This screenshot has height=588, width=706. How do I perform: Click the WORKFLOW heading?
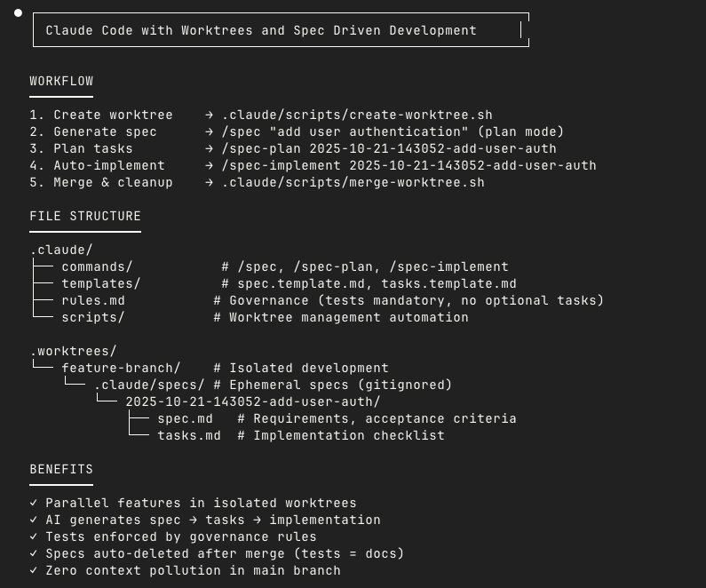(x=61, y=81)
